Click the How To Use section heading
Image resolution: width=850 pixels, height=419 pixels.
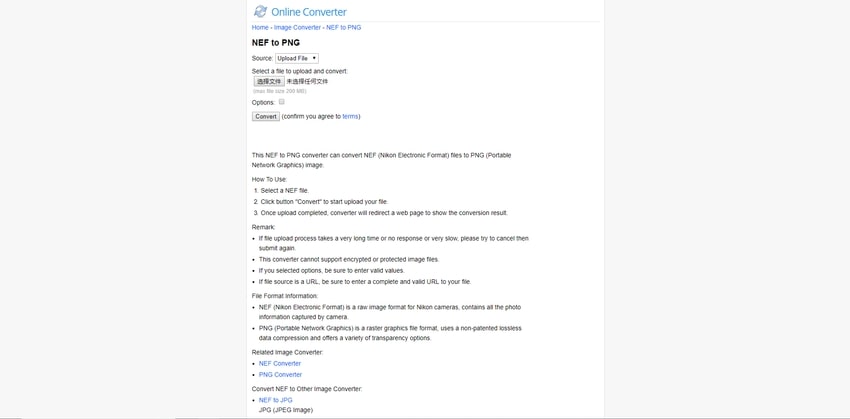(270, 179)
